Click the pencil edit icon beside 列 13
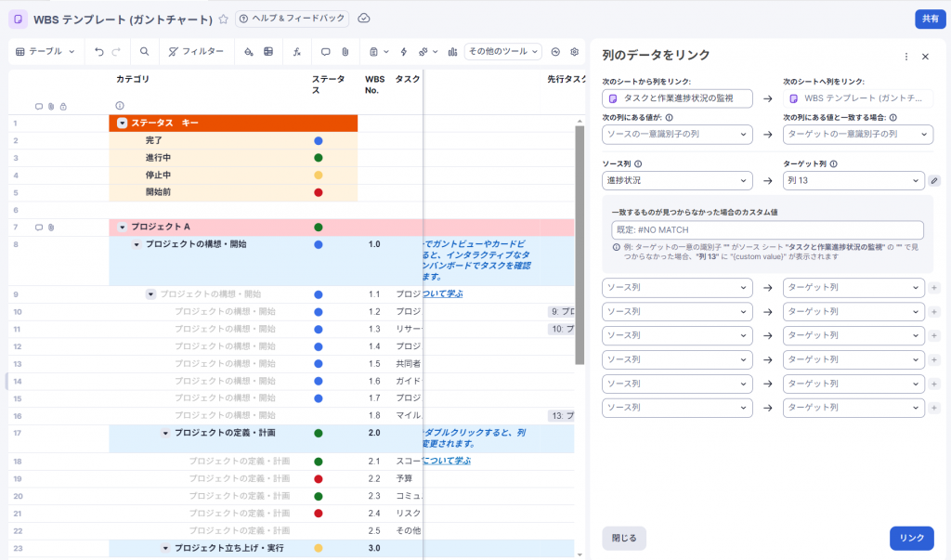The width and height of the screenshot is (951, 560). (x=934, y=180)
